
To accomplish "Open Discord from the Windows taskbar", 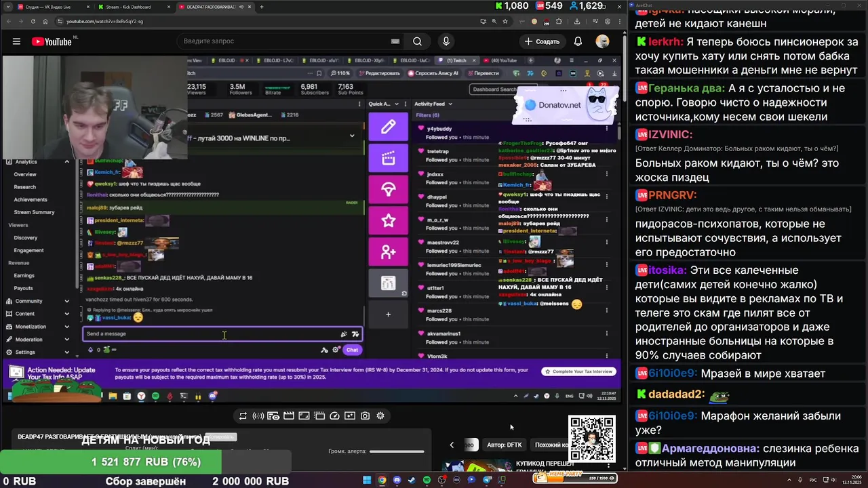I will [397, 481].
